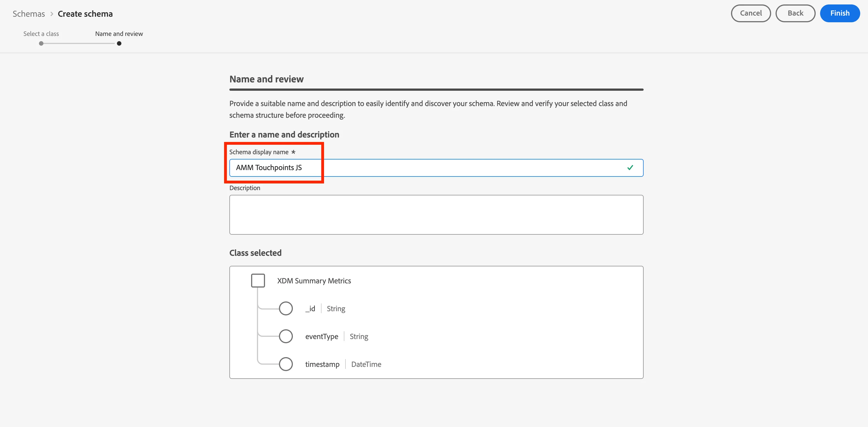Click the String type next to _id

tap(336, 309)
